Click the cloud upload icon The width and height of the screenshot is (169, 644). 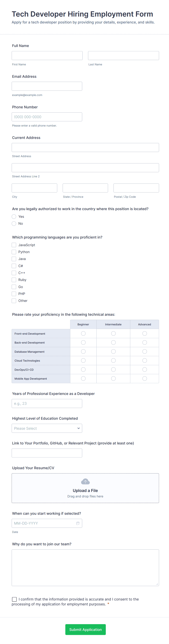tap(85, 482)
